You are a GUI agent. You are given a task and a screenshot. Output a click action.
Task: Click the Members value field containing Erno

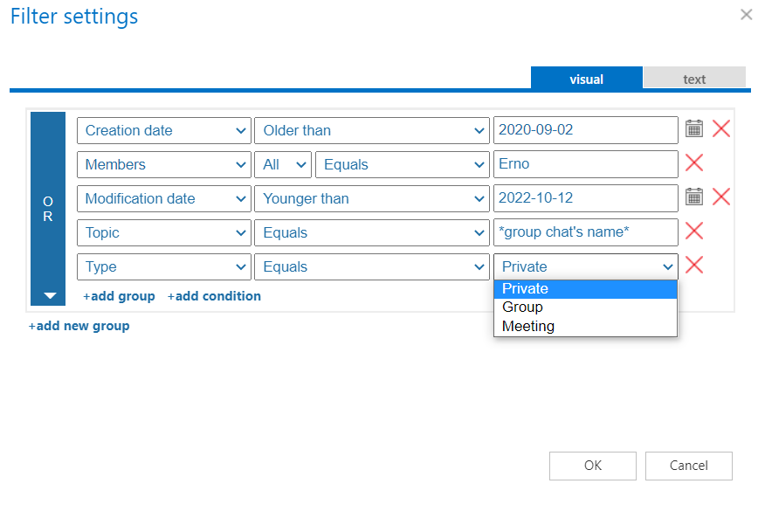[x=585, y=164]
